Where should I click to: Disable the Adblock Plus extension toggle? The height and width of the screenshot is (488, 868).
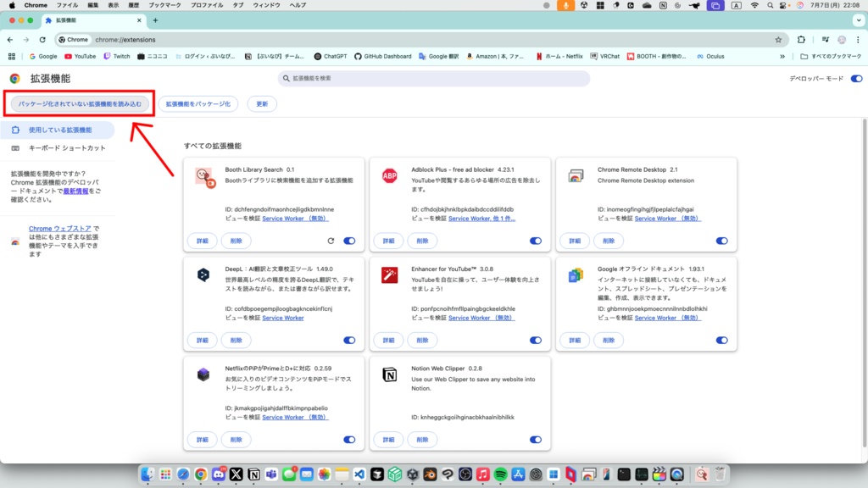(536, 241)
